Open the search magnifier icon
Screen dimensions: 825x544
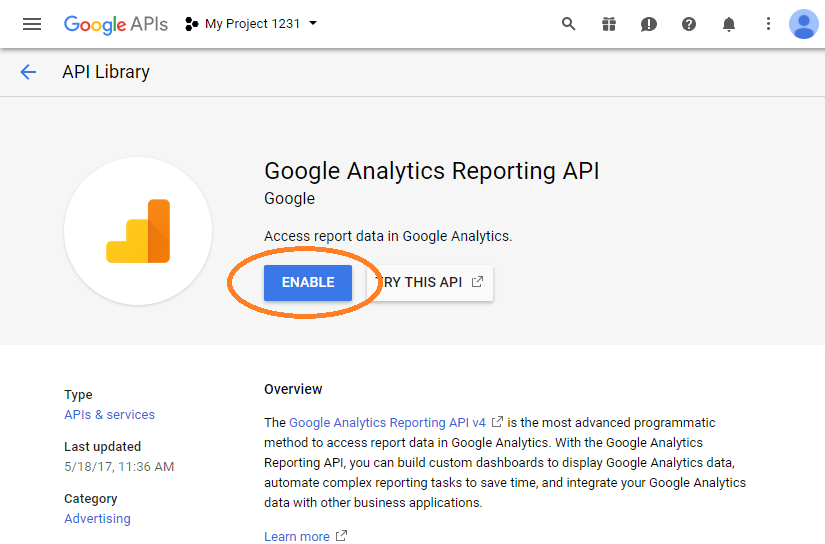click(568, 24)
